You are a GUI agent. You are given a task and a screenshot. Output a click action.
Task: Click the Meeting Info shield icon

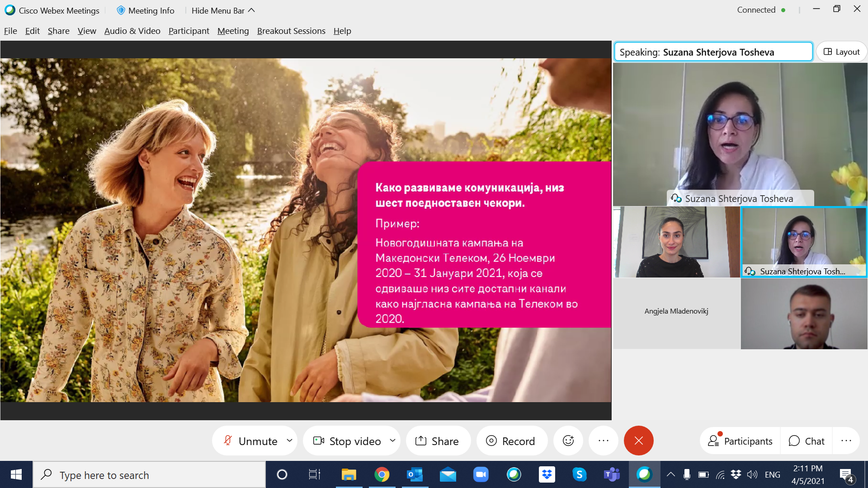point(120,10)
